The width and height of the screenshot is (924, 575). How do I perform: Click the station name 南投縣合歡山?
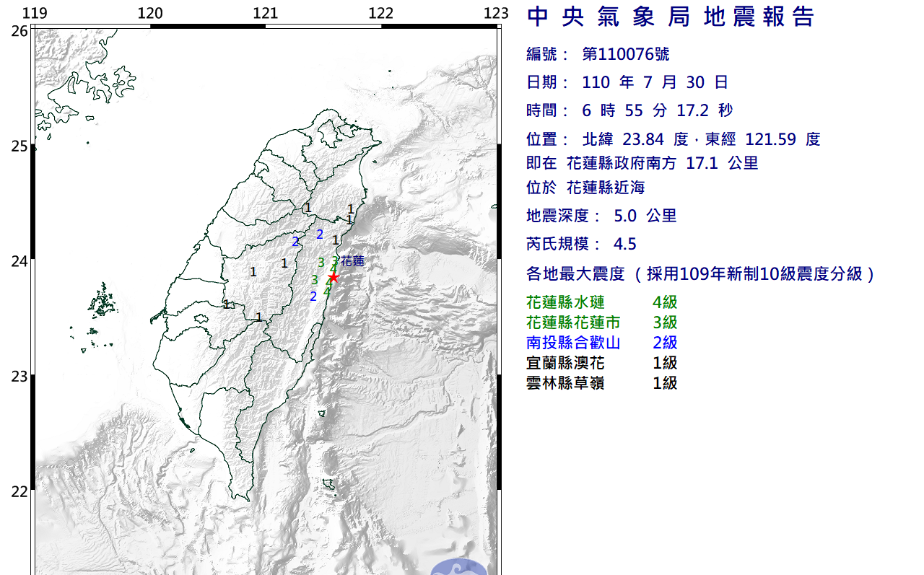(x=574, y=343)
